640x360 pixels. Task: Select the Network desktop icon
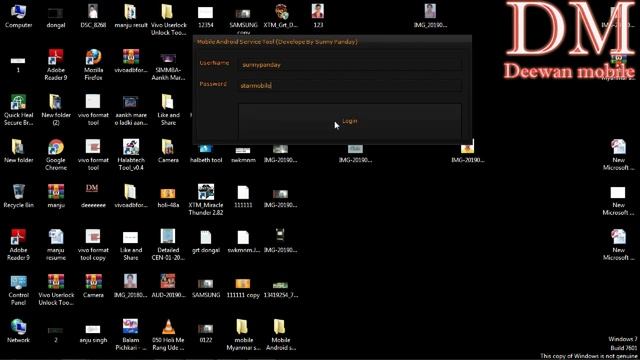(18, 331)
